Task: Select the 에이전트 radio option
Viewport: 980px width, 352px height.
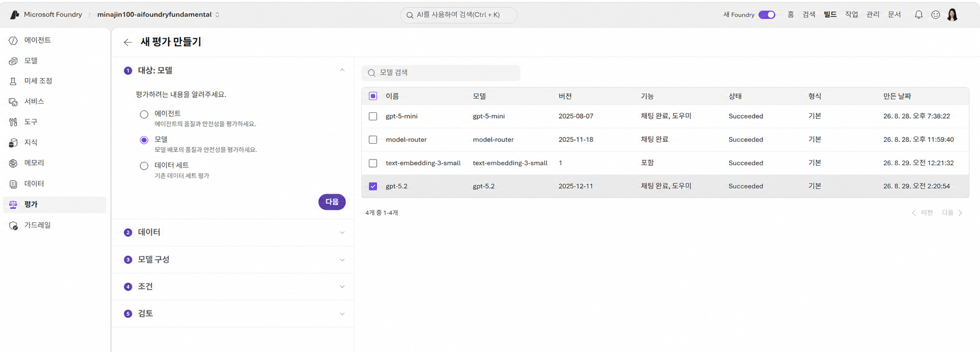Action: pos(144,114)
